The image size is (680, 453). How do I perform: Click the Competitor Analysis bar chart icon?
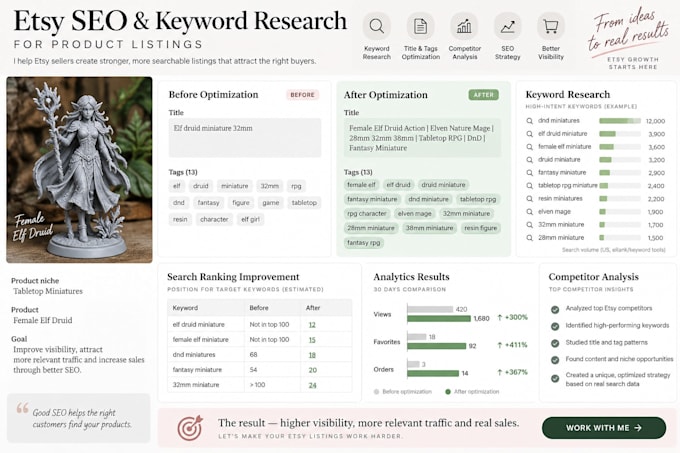(x=464, y=26)
